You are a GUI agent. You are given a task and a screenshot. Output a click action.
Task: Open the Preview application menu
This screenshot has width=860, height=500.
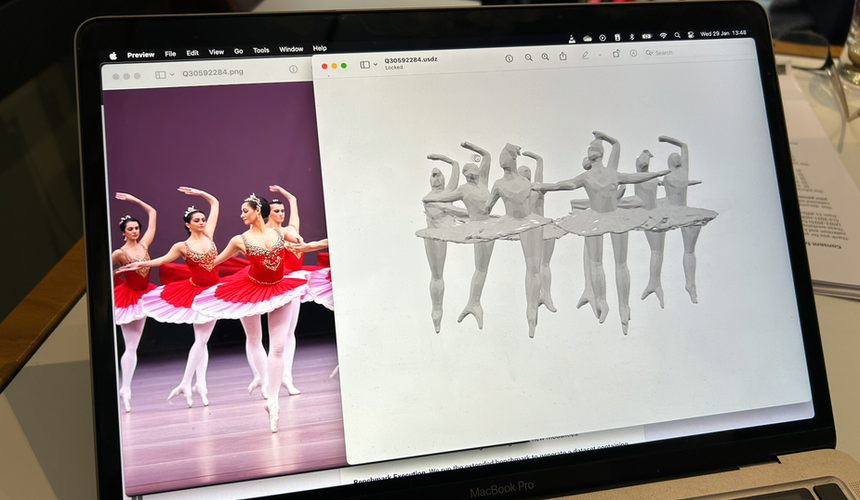pyautogui.click(x=140, y=55)
